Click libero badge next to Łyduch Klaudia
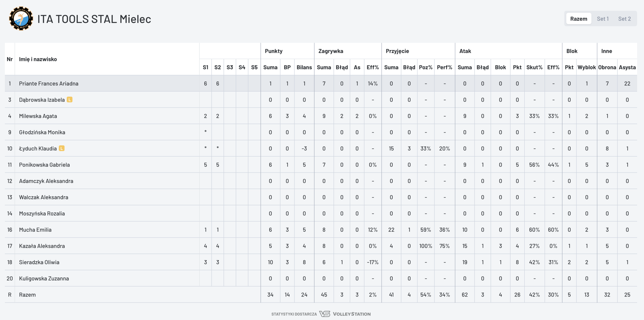 tap(62, 148)
